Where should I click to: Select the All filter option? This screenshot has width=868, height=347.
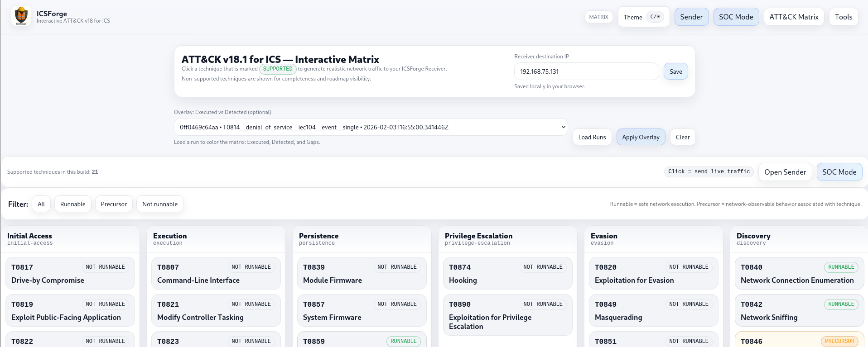[41, 204]
